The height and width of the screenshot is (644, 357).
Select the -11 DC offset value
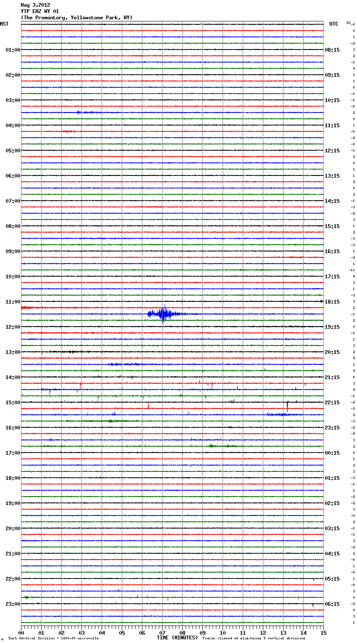(352, 270)
